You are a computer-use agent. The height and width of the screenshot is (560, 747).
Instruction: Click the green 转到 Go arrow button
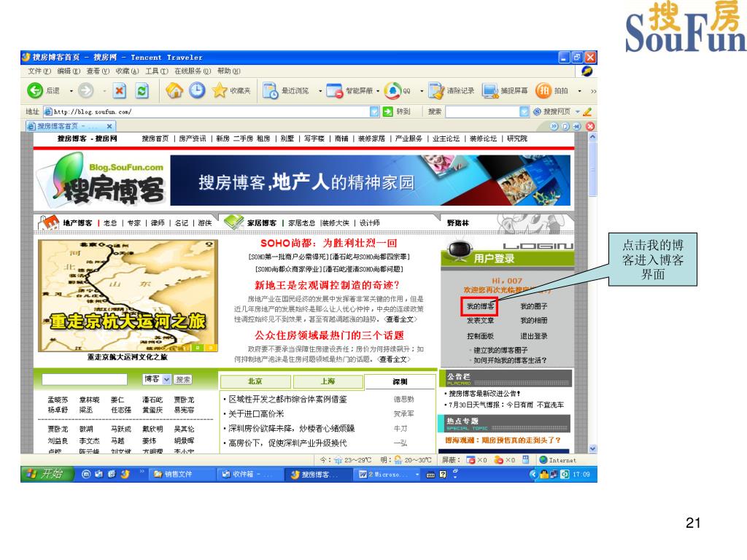(x=388, y=112)
